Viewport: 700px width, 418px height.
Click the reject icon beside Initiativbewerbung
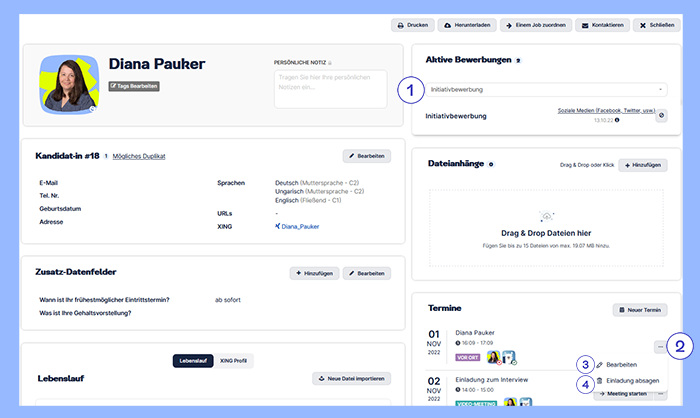660,116
